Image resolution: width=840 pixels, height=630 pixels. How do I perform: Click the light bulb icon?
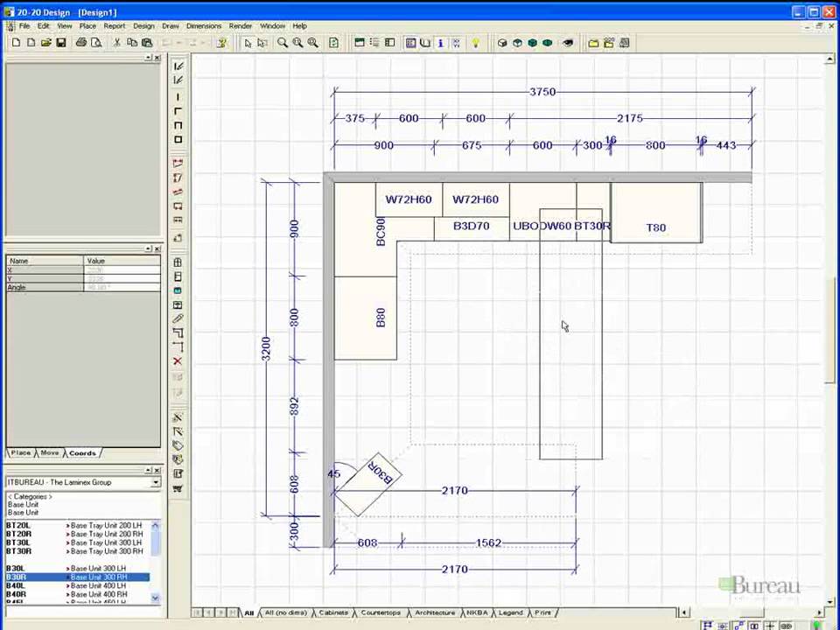tap(476, 43)
